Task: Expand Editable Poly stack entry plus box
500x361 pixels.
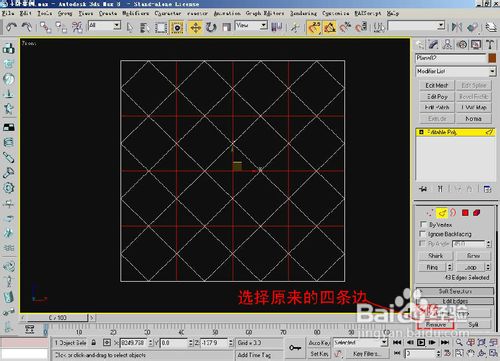Action: click(421, 132)
